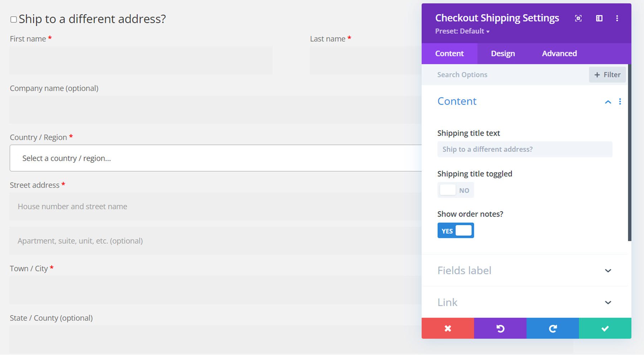Viewport: 644px width, 355px height.
Task: Open the Content section options menu
Action: tap(620, 102)
